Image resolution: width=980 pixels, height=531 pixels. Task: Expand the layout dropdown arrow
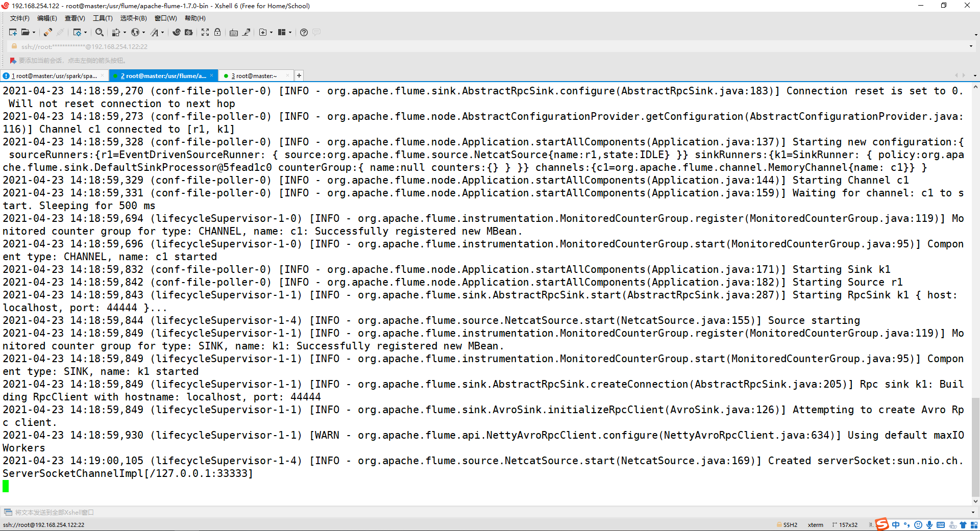(290, 32)
